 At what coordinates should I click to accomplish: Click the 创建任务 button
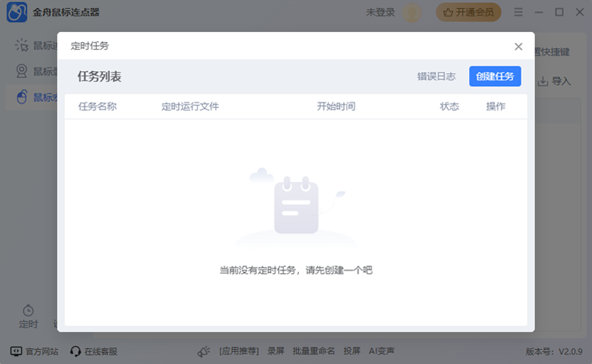click(x=495, y=76)
